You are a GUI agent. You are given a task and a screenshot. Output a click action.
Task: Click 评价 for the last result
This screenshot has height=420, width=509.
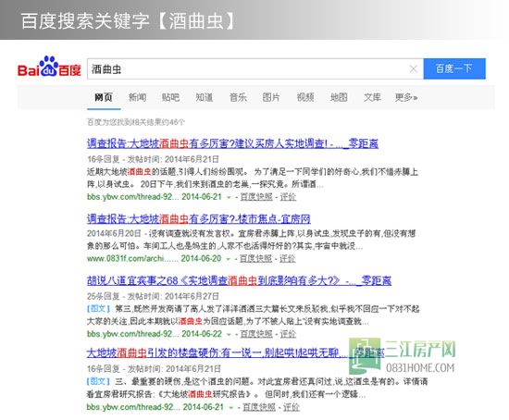[292, 407]
